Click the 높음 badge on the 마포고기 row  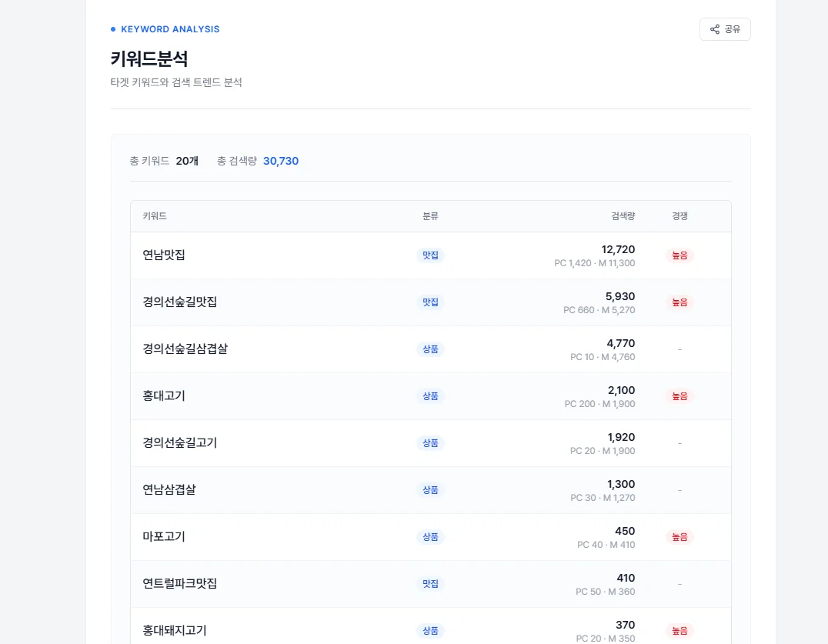pos(679,536)
